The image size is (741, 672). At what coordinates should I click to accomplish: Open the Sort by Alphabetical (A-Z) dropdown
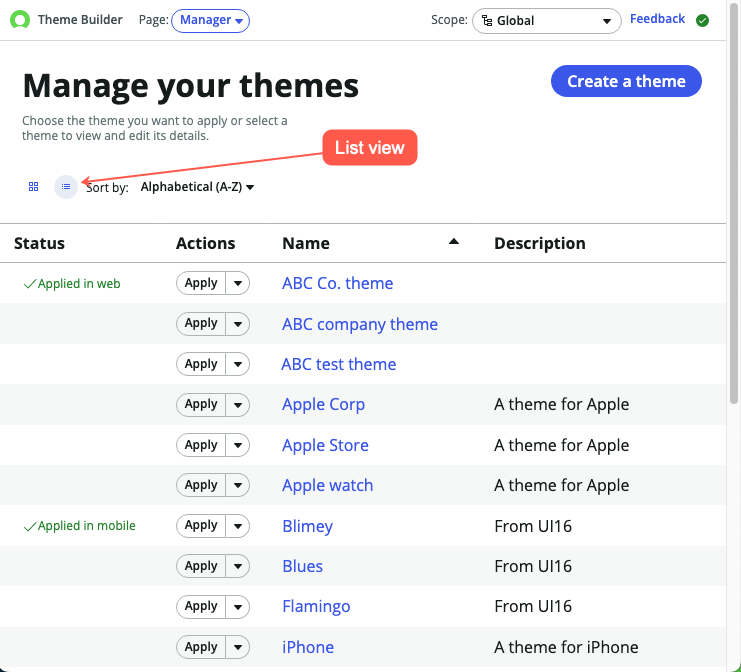[197, 187]
